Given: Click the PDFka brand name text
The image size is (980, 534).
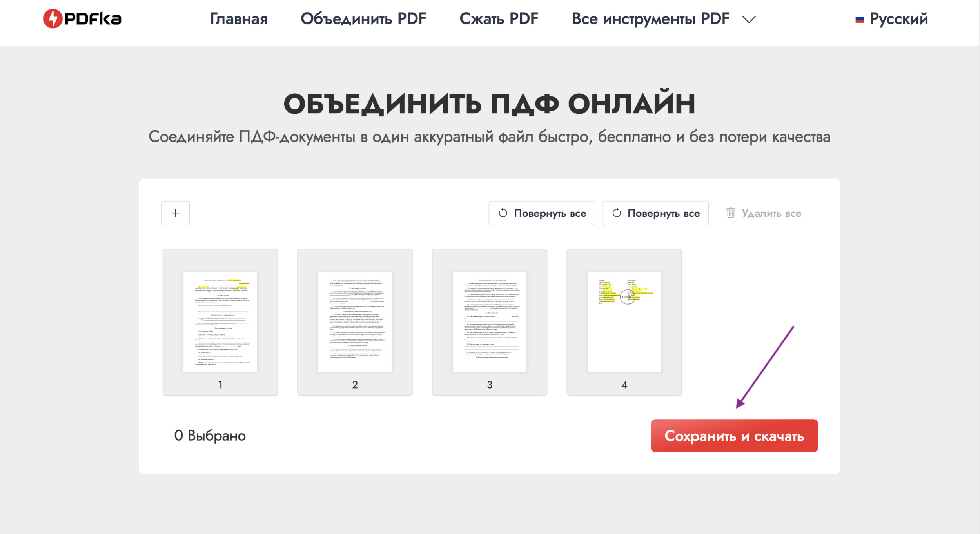Looking at the screenshot, I should point(93,19).
